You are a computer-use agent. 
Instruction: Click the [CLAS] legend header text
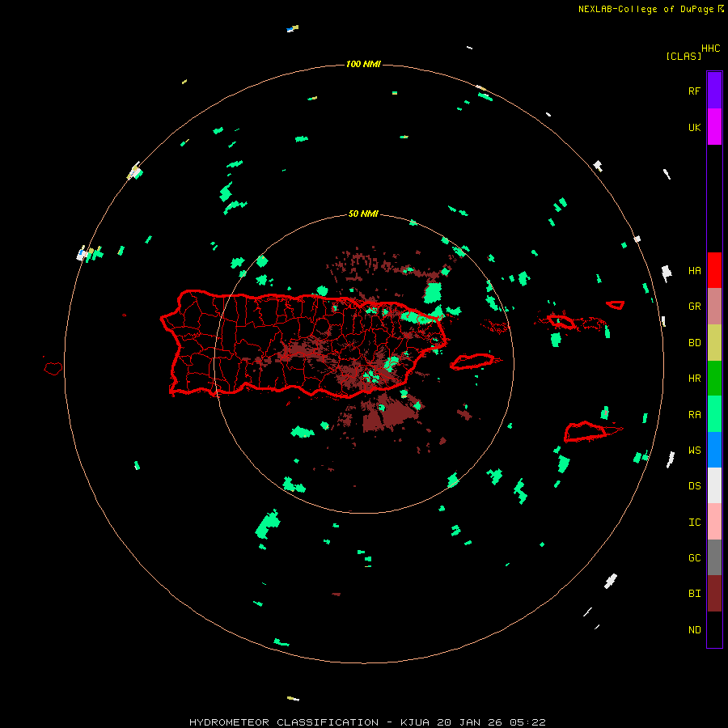pos(684,56)
